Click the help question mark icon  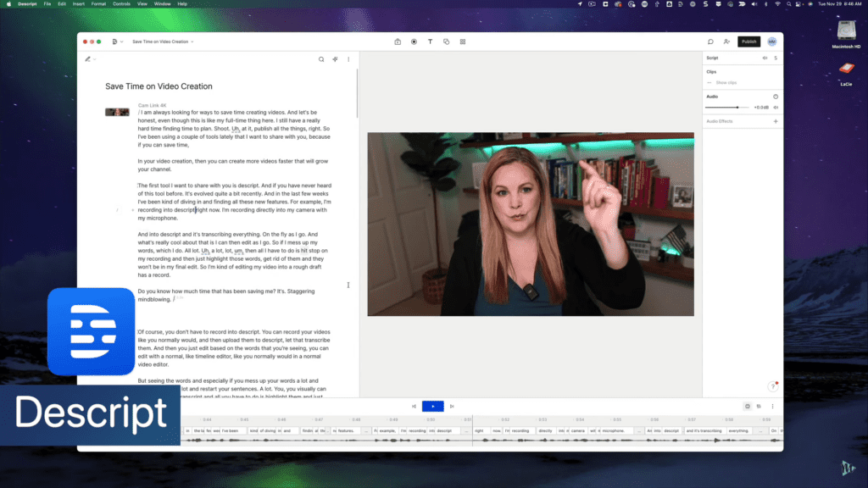(773, 386)
